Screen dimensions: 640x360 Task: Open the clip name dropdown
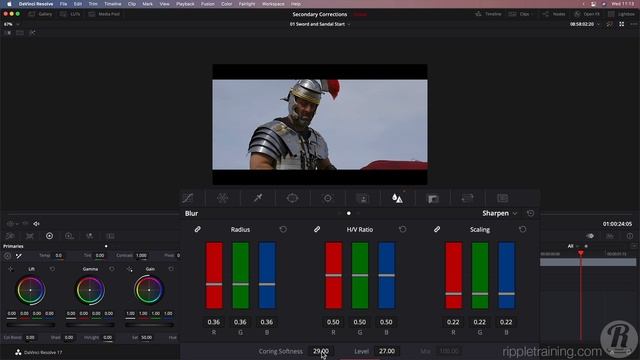[x=320, y=24]
